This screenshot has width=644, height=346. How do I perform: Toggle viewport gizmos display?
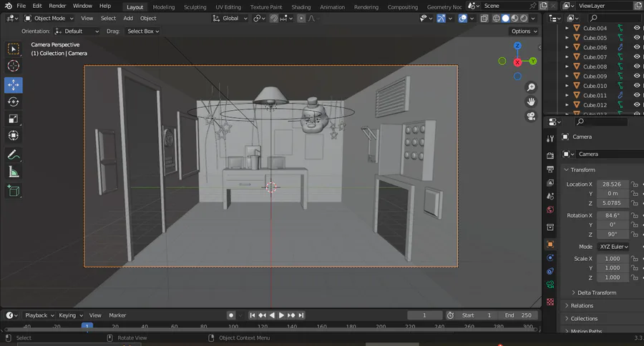pos(441,19)
